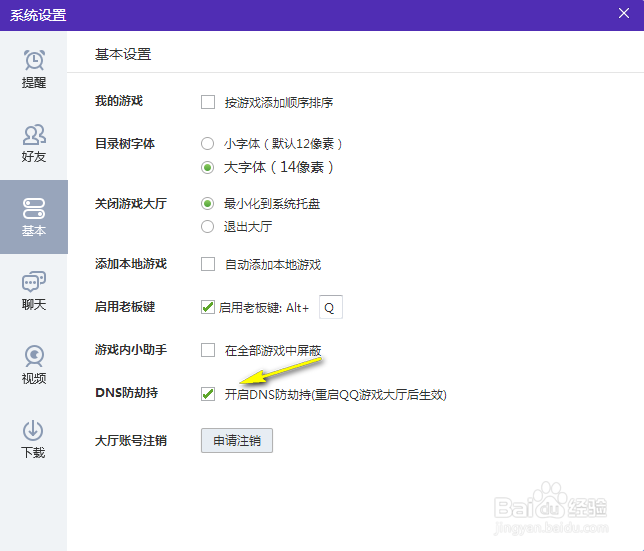Select 大字体 (14像素) radio option
Screen dimensions: 644x551
[x=207, y=168]
